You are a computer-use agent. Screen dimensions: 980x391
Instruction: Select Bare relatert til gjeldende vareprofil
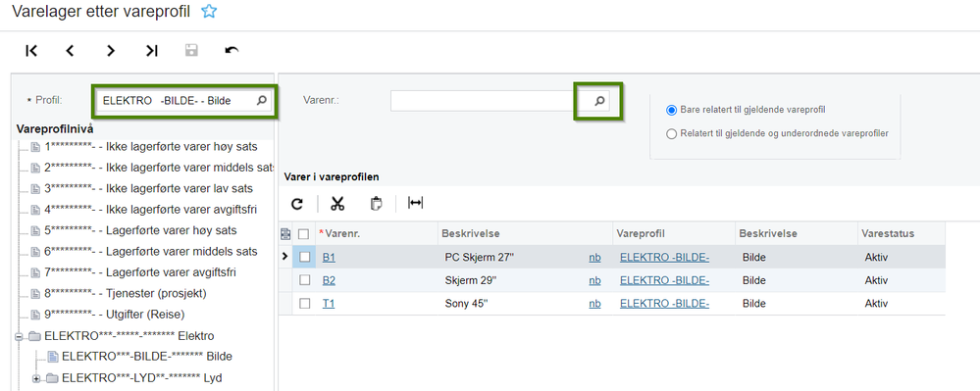672,110
